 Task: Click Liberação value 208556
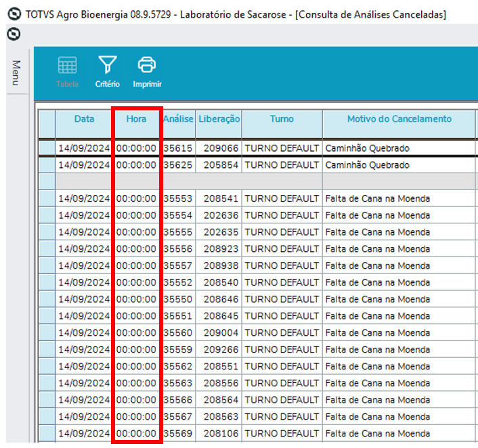221,383
